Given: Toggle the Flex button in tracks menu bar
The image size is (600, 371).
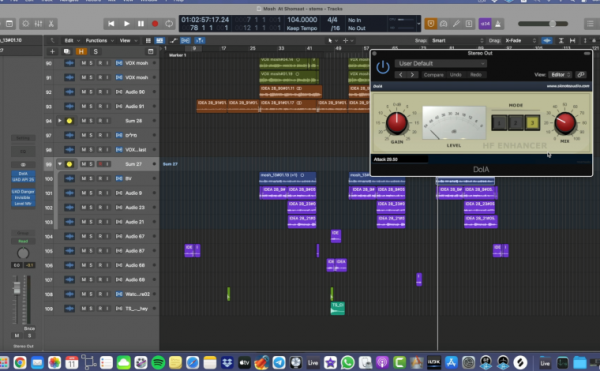Looking at the screenshot, I should tap(185, 41).
